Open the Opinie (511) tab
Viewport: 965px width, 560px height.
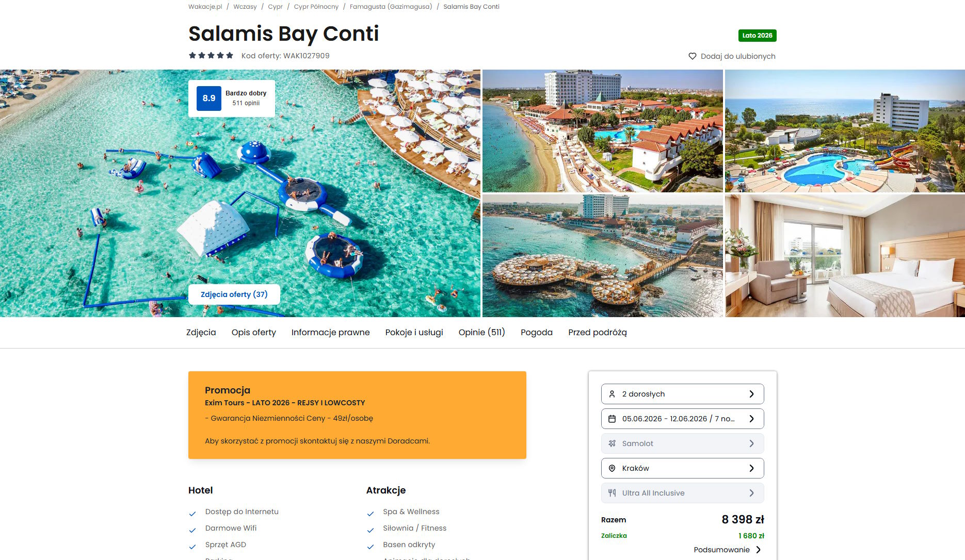tap(482, 333)
